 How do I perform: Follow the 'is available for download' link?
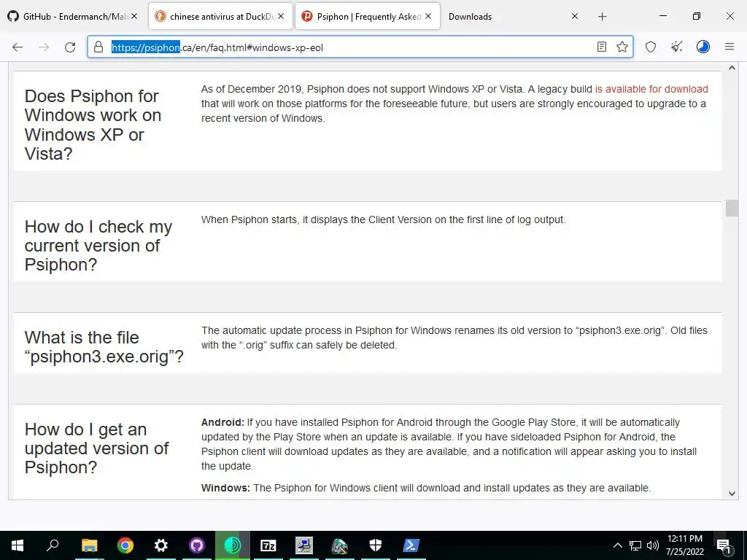[651, 89]
